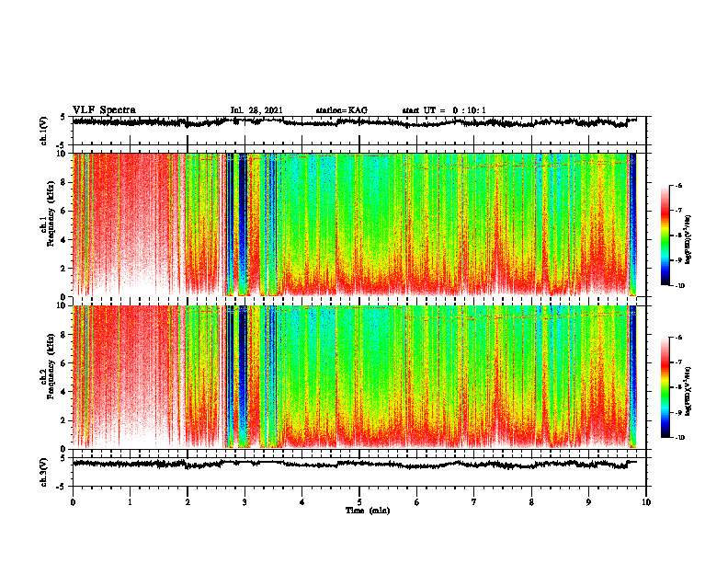Click the "ch.3(V)" y-axis label
This screenshot has height=563, width=728.
(x=43, y=473)
